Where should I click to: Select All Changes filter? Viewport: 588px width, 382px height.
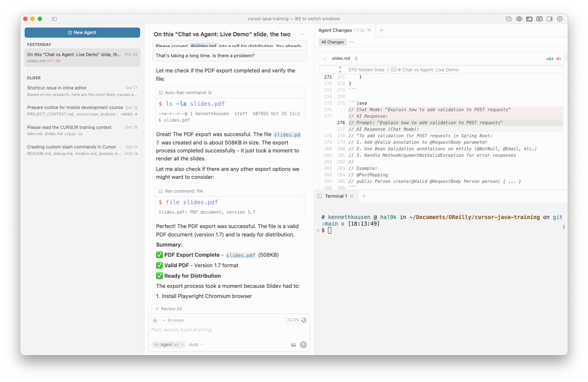(333, 42)
